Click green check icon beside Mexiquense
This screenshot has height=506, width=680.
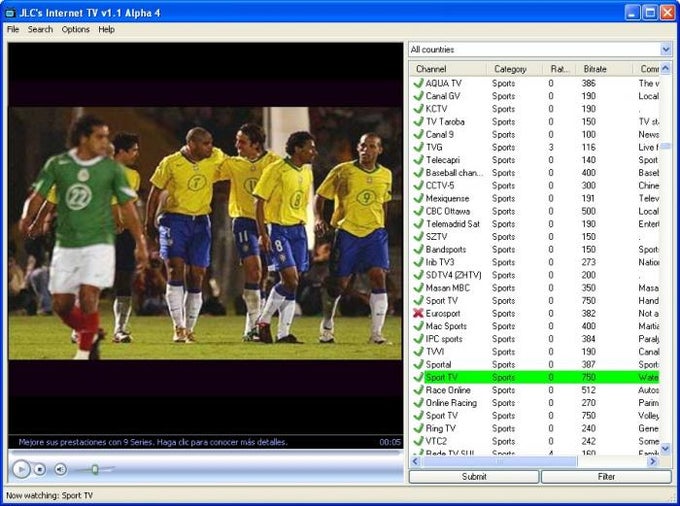click(x=418, y=198)
